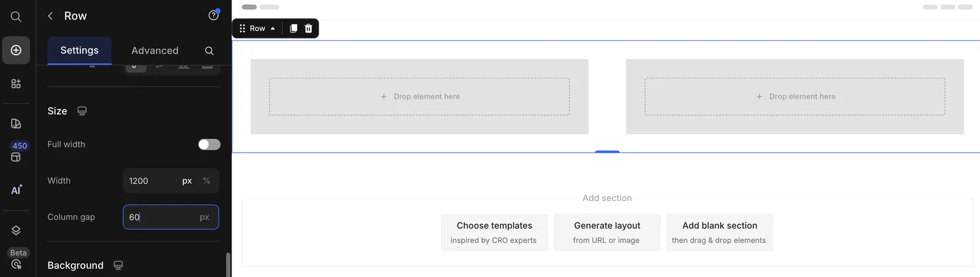Click the Width value input field
Screen dimensions: 980x277
pos(152,181)
